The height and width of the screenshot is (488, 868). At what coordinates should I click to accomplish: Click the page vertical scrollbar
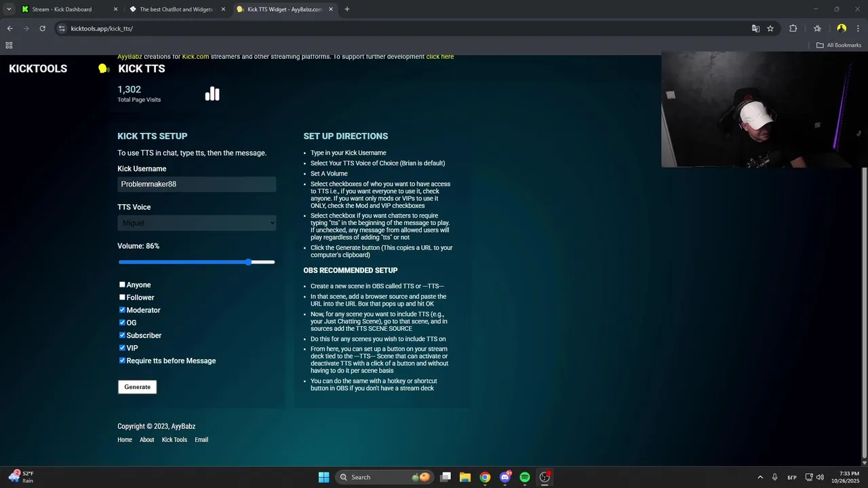864,312
